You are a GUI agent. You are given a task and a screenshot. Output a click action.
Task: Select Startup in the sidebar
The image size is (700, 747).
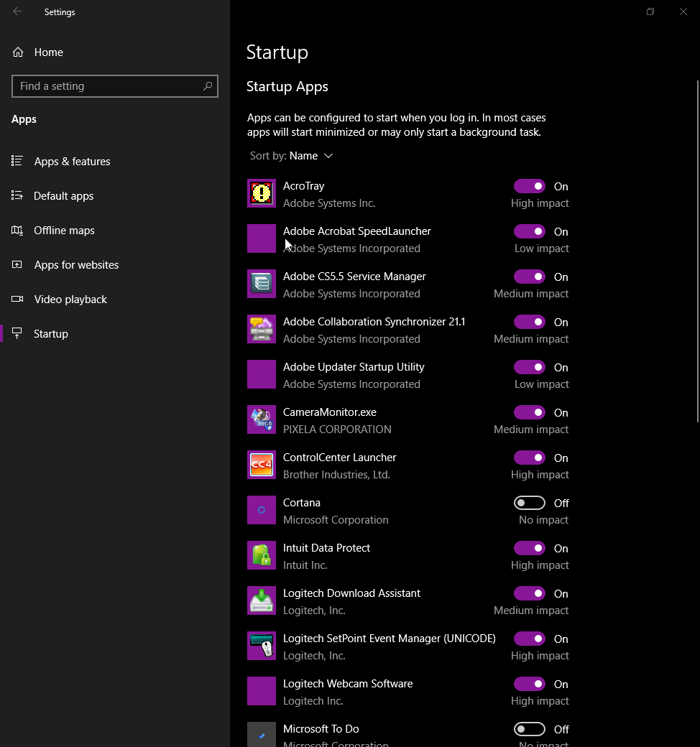(x=115, y=333)
